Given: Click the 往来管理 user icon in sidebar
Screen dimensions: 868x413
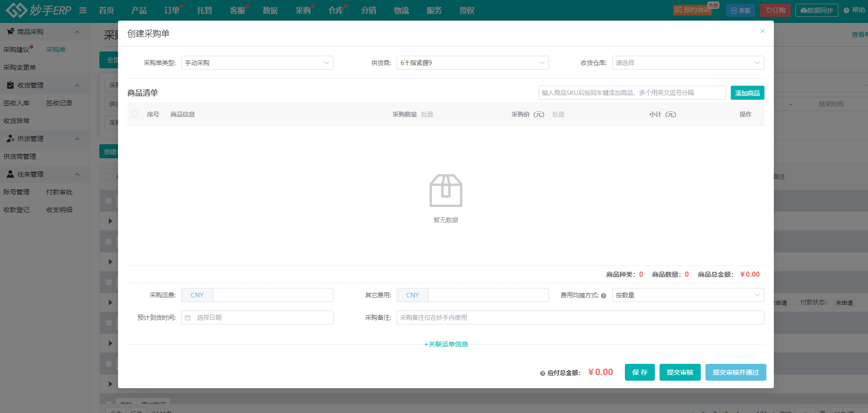Looking at the screenshot, I should point(10,174).
